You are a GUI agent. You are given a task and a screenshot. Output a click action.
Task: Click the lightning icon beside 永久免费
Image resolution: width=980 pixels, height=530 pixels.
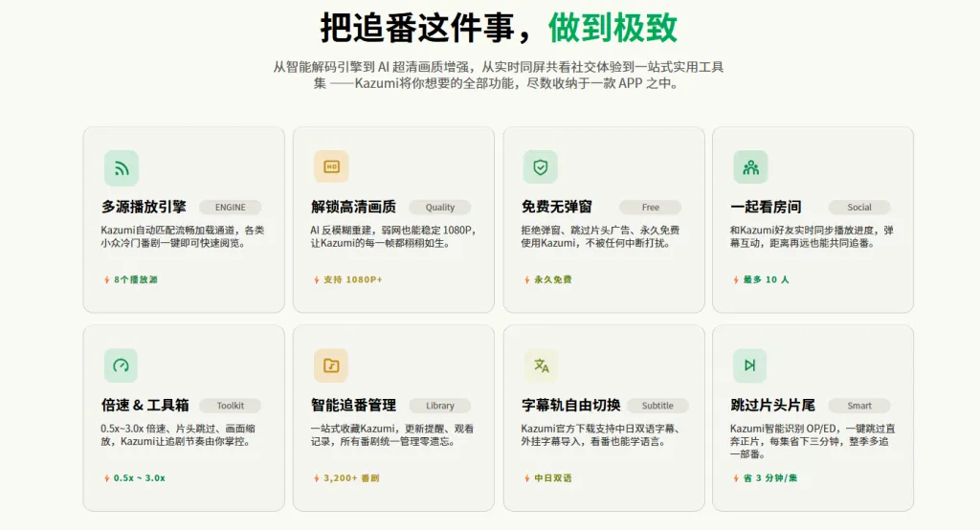[x=527, y=280]
